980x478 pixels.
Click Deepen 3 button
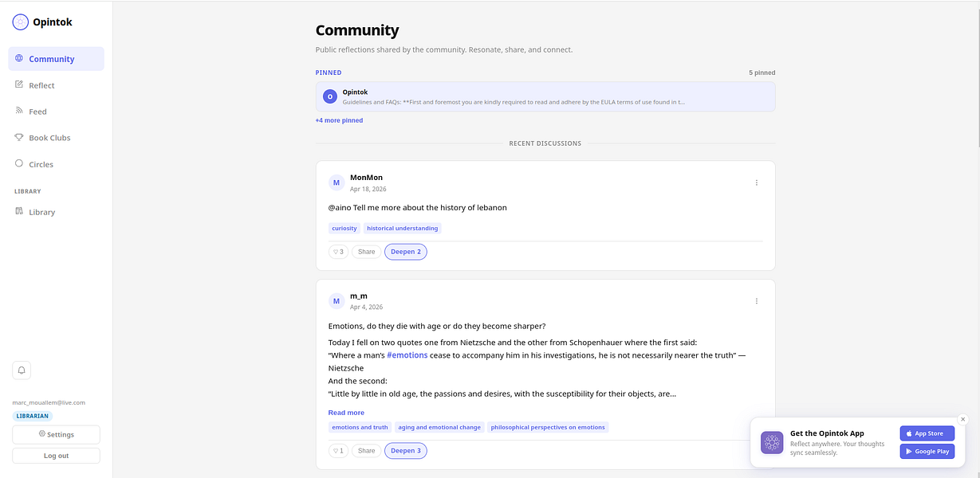[406, 451]
